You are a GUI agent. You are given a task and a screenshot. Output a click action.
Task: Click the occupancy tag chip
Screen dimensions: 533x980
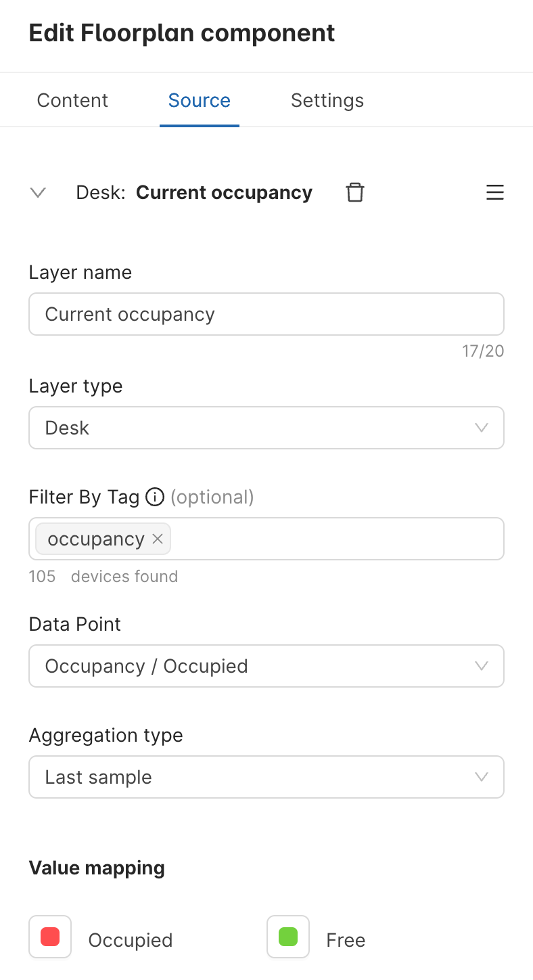pyautogui.click(x=96, y=539)
